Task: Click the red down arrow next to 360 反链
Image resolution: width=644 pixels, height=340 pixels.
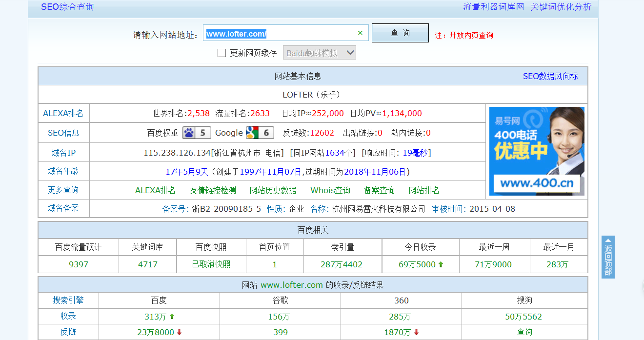Action: (416, 332)
